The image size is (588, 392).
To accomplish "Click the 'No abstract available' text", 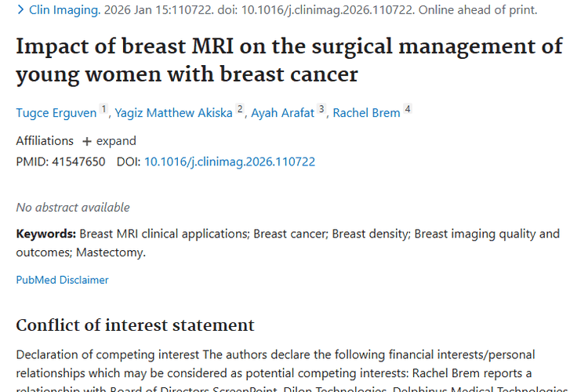I will click(x=73, y=208).
